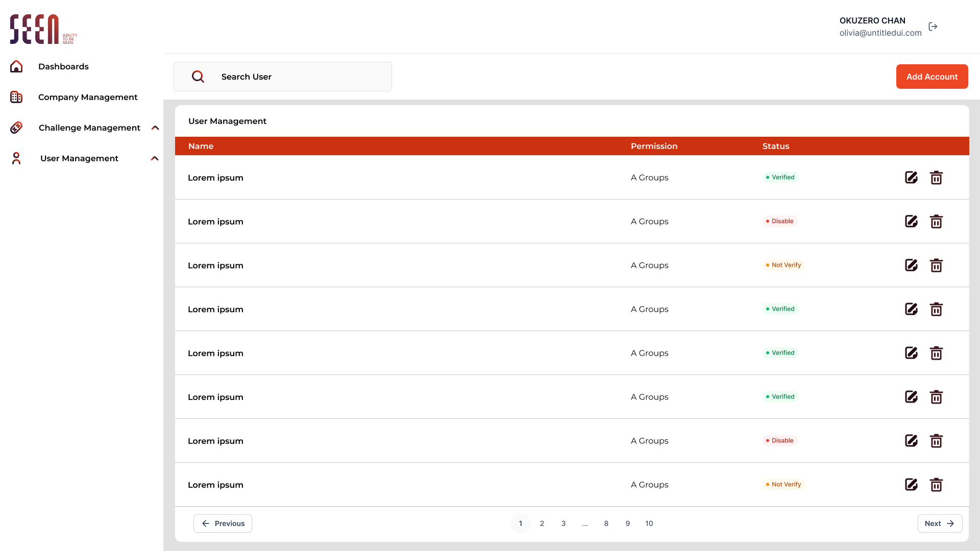Collapse the User Management chevron
The image size is (980, 551).
point(155,158)
